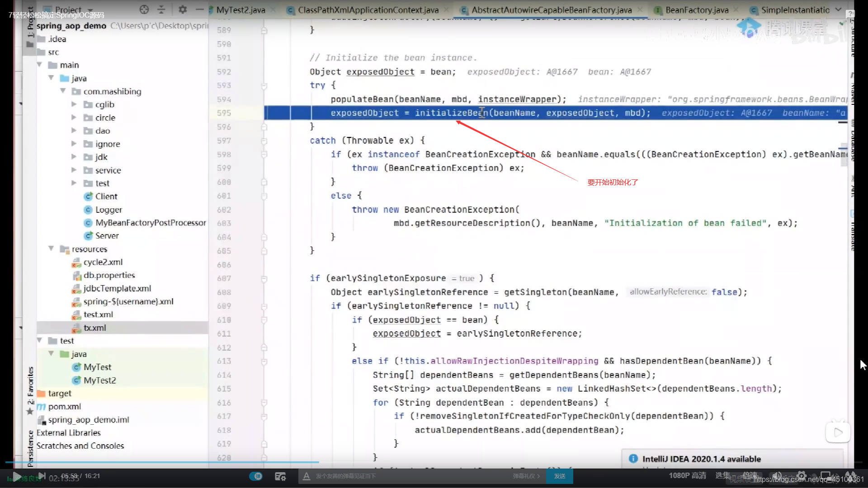Click the info icon on IDEA update notification
The height and width of the screenshot is (488, 868).
633,459
